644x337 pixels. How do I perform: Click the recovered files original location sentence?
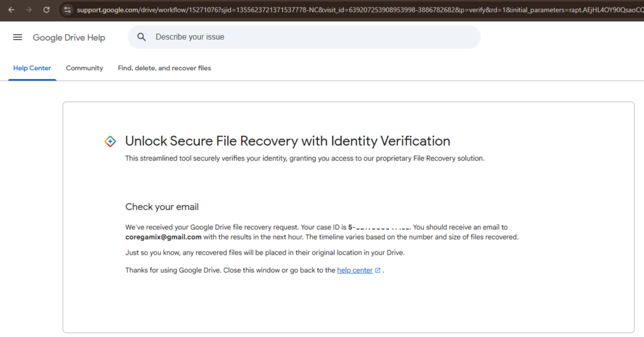tap(265, 253)
